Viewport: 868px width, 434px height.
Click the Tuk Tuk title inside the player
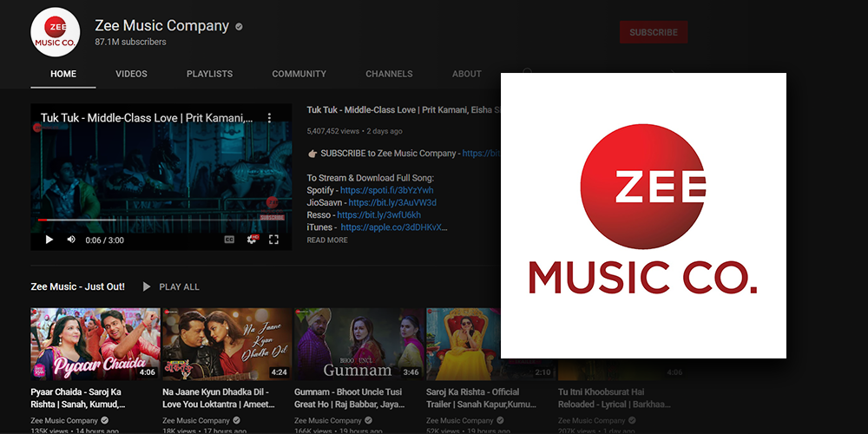point(147,118)
